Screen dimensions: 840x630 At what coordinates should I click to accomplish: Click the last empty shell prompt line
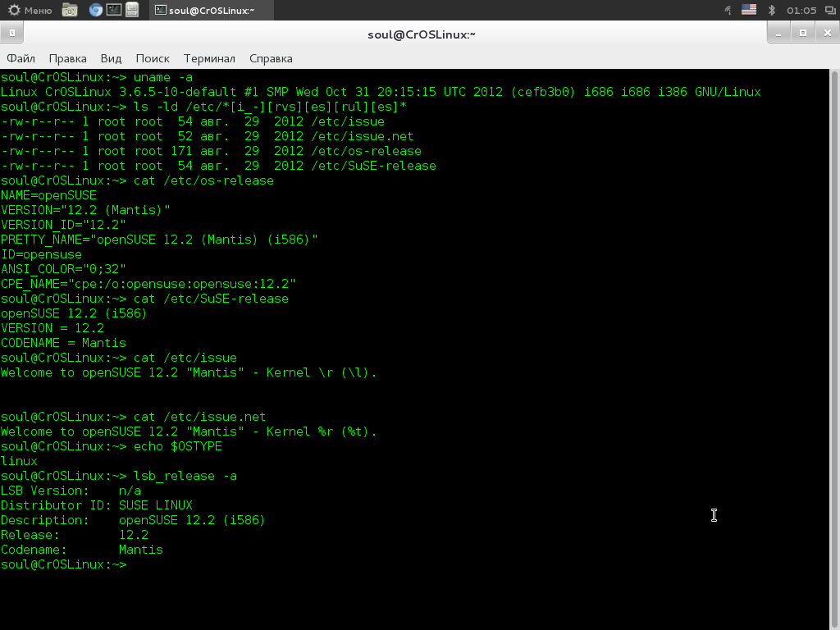coord(64,564)
